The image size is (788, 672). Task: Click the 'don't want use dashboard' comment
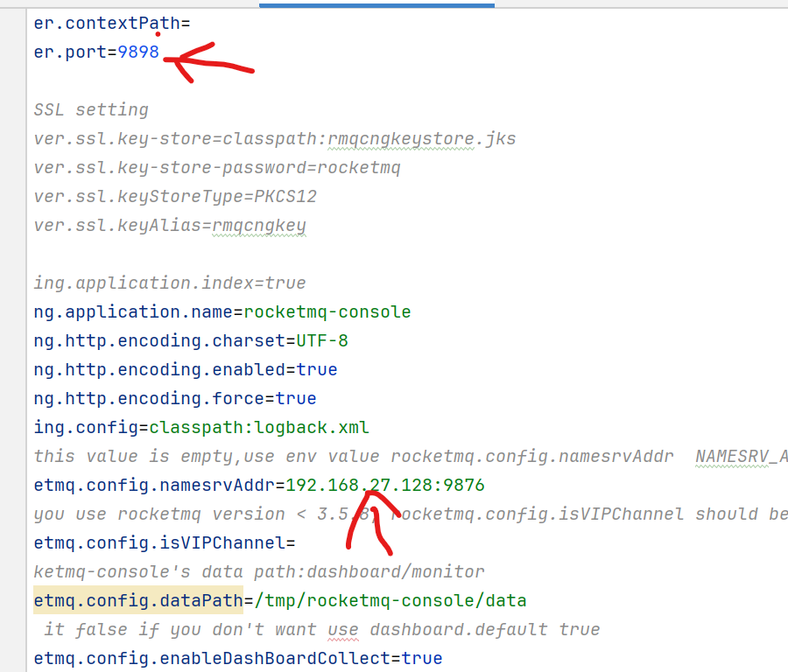[322, 630]
